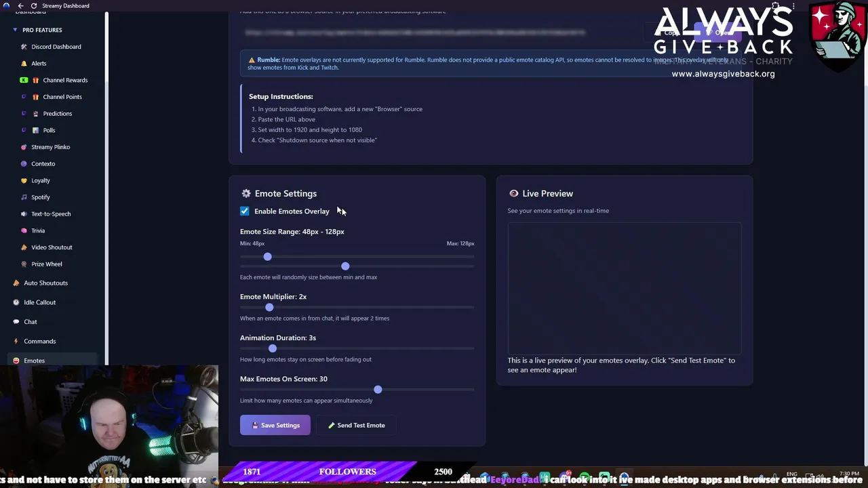Image resolution: width=868 pixels, height=488 pixels.
Task: Select the Video Shoutout sidebar entry
Action: click(x=52, y=247)
